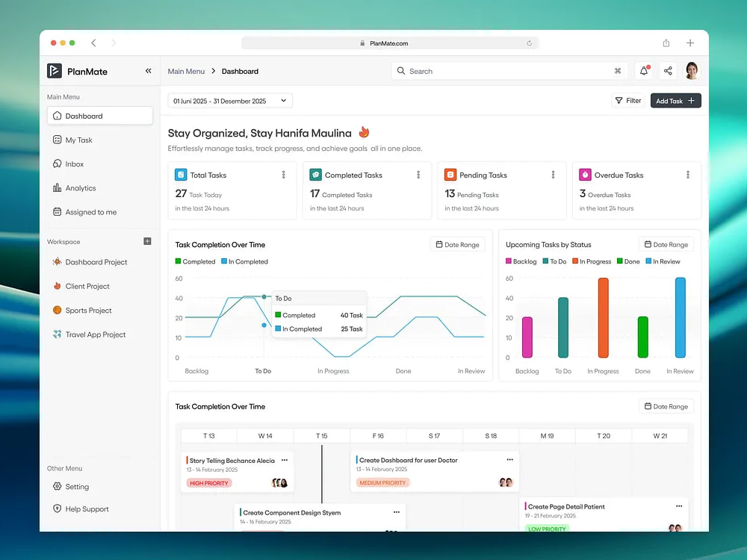The image size is (747, 560).
Task: Open Date Range for line chart
Action: point(457,244)
